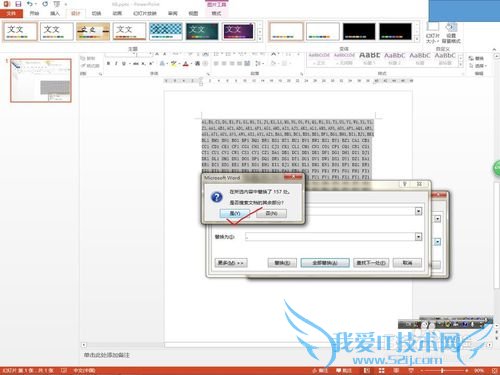Screen dimensions: 500x375
Task: Click the zoom slider in status bar
Action: (x=442, y=370)
